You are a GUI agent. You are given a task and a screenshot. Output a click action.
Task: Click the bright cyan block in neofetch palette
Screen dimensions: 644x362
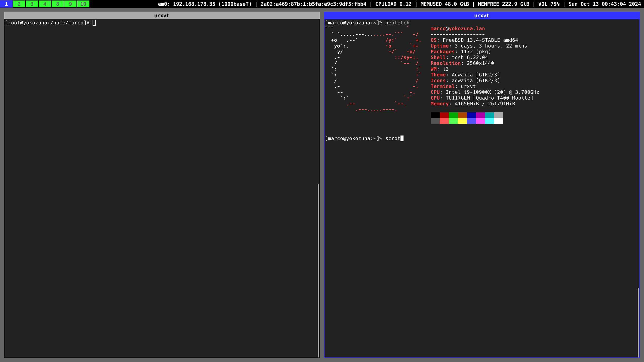coord(490,121)
